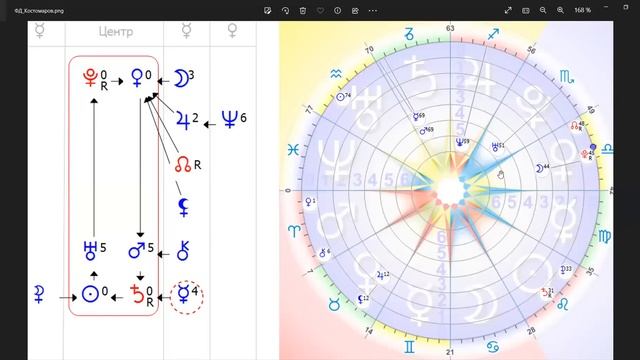Click the Black Moon Lilith symbol below the Node
Screen dimensions: 640x360
click(184, 207)
